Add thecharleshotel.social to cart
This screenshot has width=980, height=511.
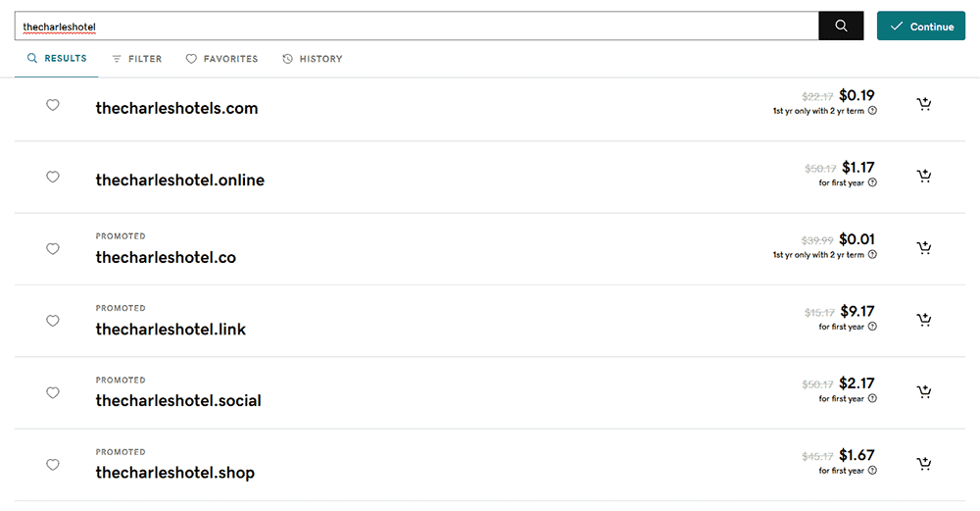click(923, 392)
